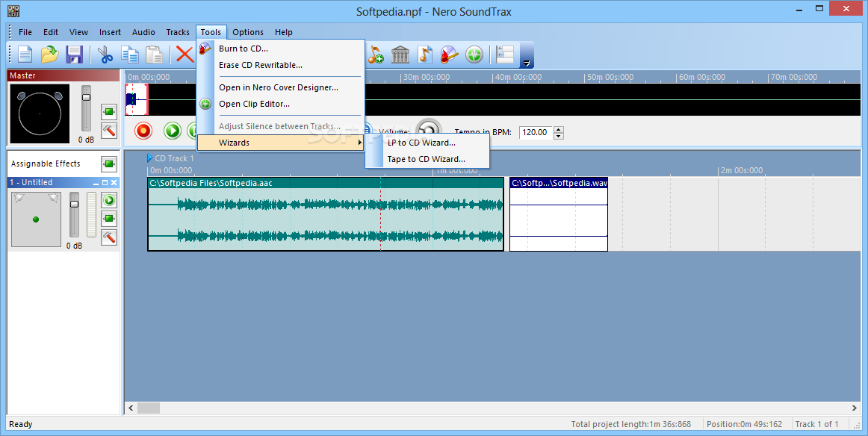Click the track 1 volume fader handle
The height and width of the screenshot is (436, 868).
point(74,204)
